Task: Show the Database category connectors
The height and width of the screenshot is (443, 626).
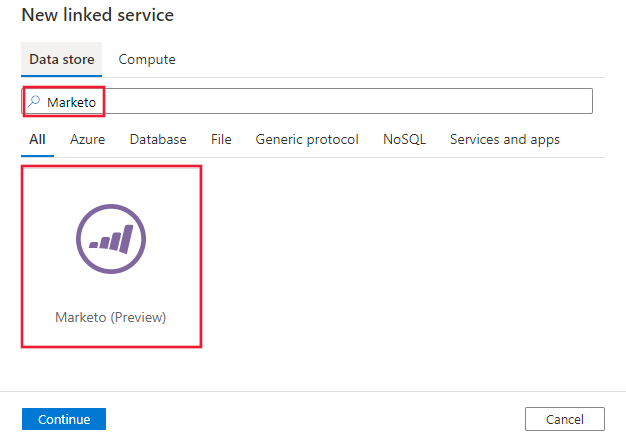Action: click(158, 139)
